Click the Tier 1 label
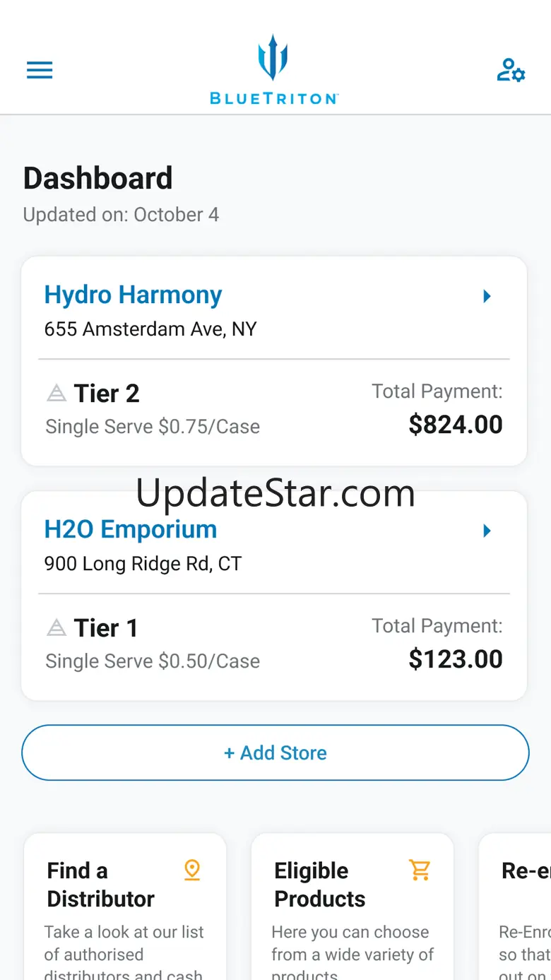 click(x=106, y=628)
